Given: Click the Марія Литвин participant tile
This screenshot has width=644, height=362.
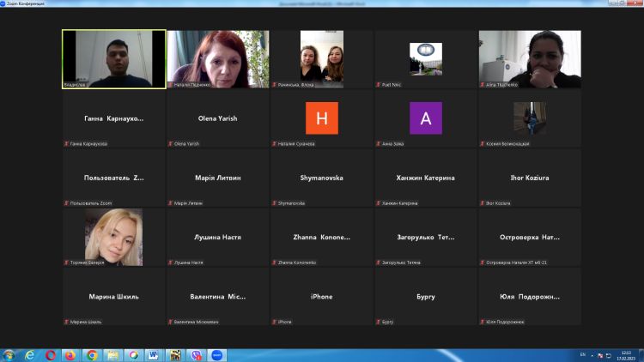Looking at the screenshot, I should 218,178.
